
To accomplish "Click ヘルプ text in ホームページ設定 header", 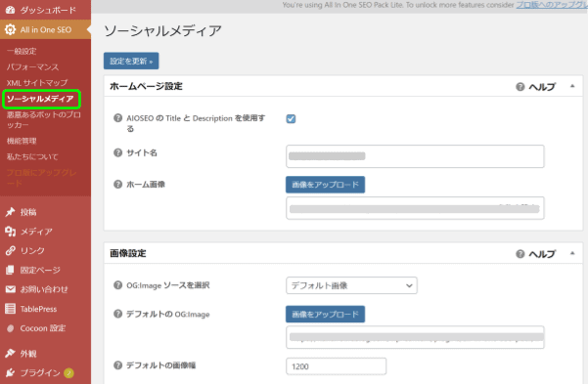I will [542, 87].
